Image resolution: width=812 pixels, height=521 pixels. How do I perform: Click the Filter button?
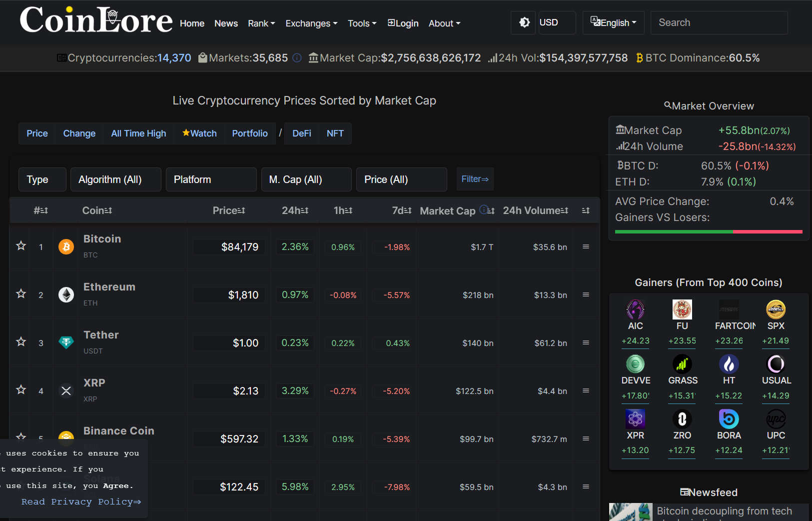point(475,179)
